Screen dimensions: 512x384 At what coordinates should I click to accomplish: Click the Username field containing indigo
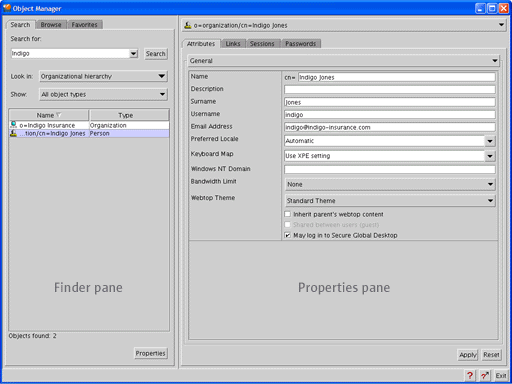pos(390,115)
